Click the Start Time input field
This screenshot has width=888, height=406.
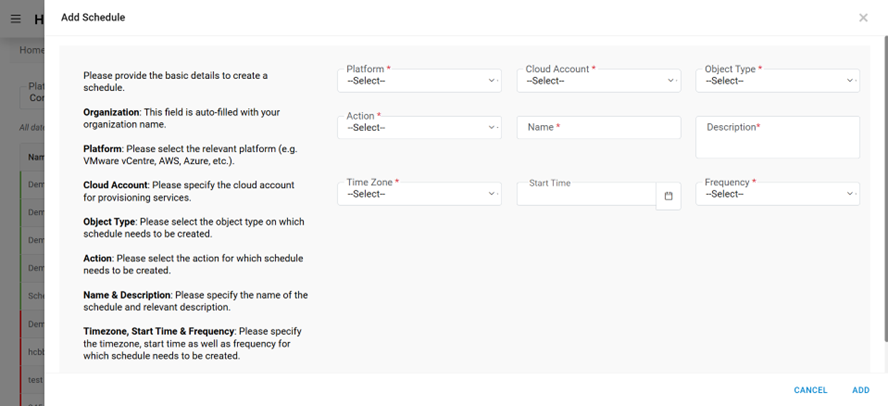[x=586, y=194]
